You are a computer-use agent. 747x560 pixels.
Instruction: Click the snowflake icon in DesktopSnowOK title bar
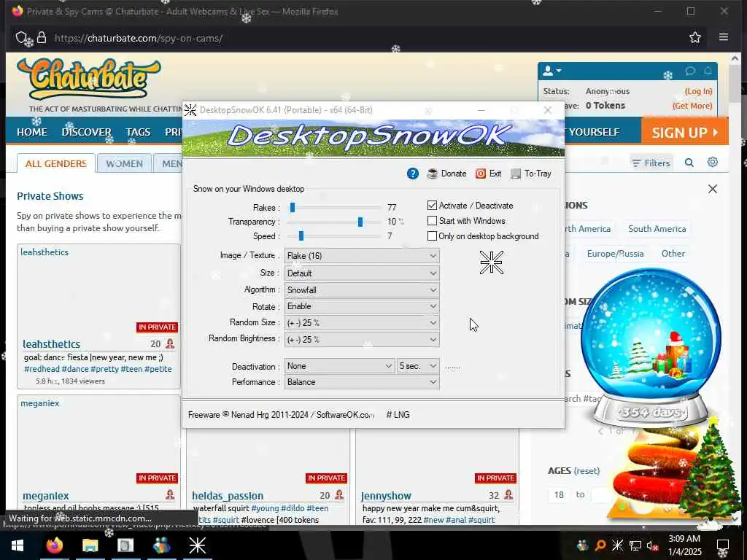point(190,110)
